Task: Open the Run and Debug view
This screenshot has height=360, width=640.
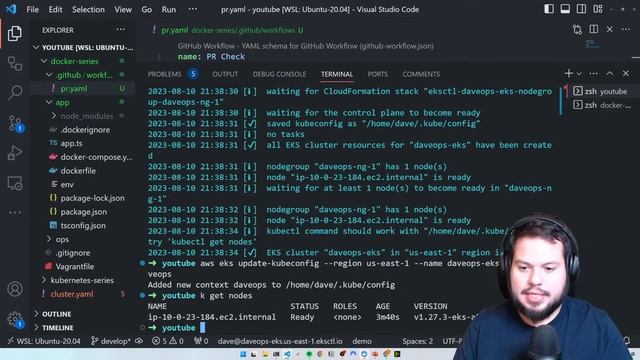Action: pos(15,153)
